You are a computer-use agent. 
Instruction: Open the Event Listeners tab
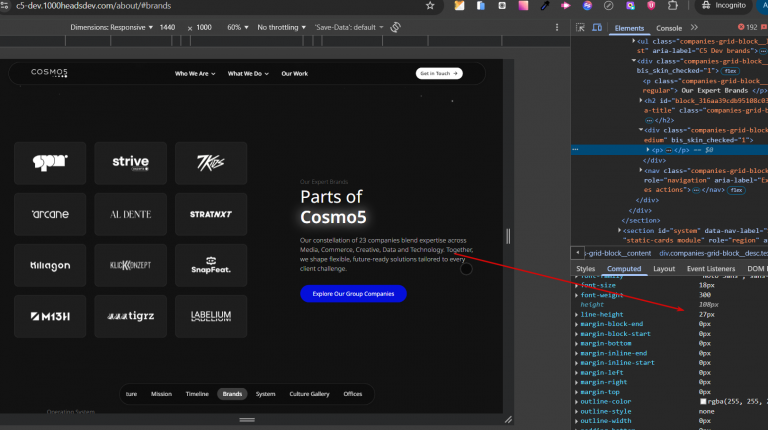tap(711, 268)
